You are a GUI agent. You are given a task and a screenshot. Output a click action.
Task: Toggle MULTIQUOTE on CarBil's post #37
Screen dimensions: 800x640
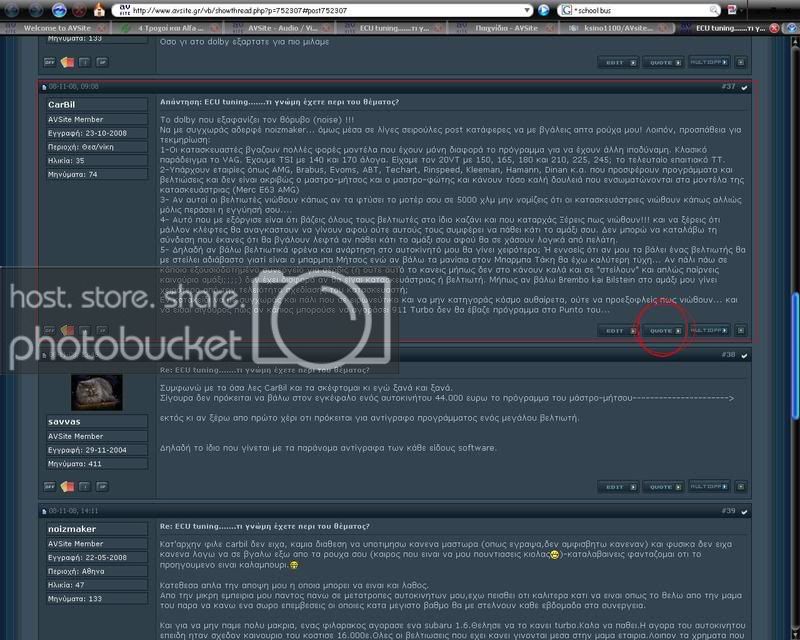[x=709, y=330]
